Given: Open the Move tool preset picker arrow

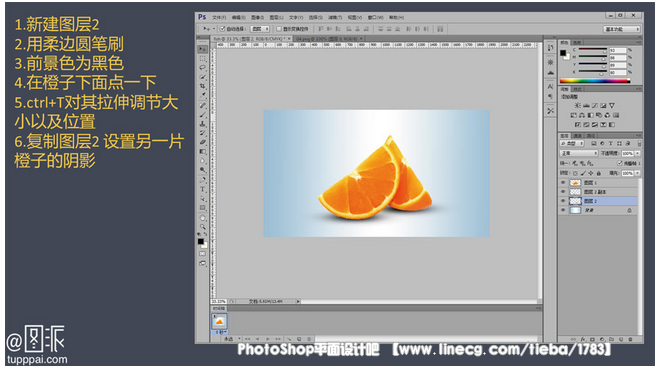Looking at the screenshot, I should (x=214, y=29).
